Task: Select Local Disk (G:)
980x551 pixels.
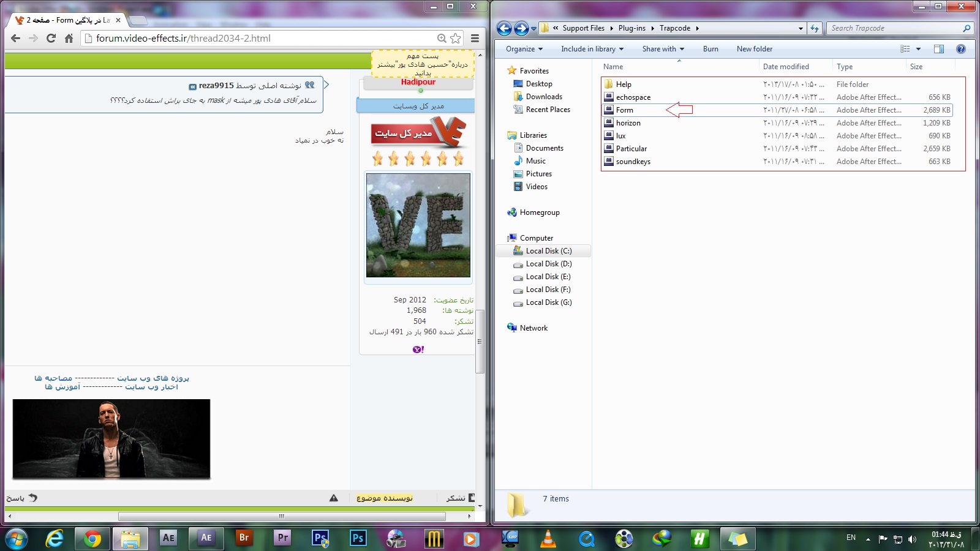Action: (548, 302)
